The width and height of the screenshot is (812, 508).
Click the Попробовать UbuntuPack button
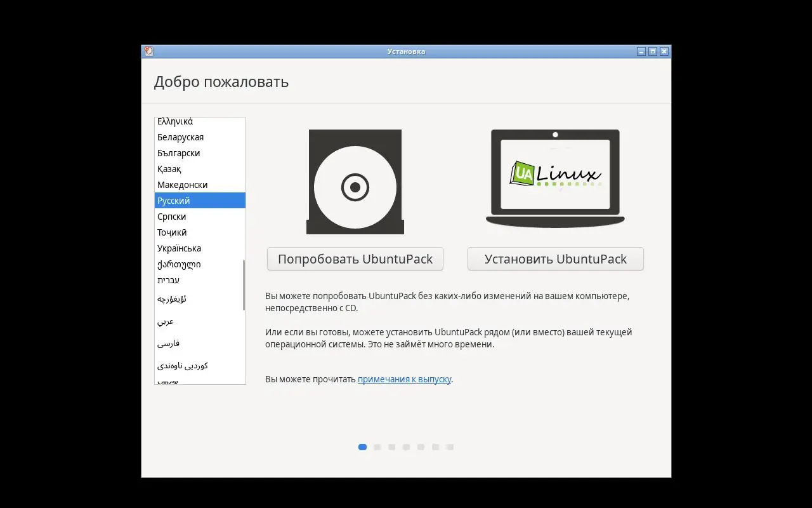[355, 259]
